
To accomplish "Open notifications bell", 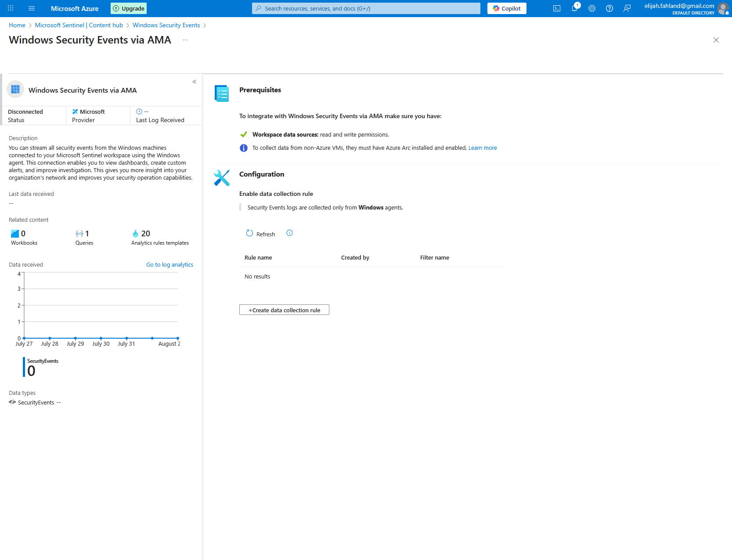I will point(574,8).
